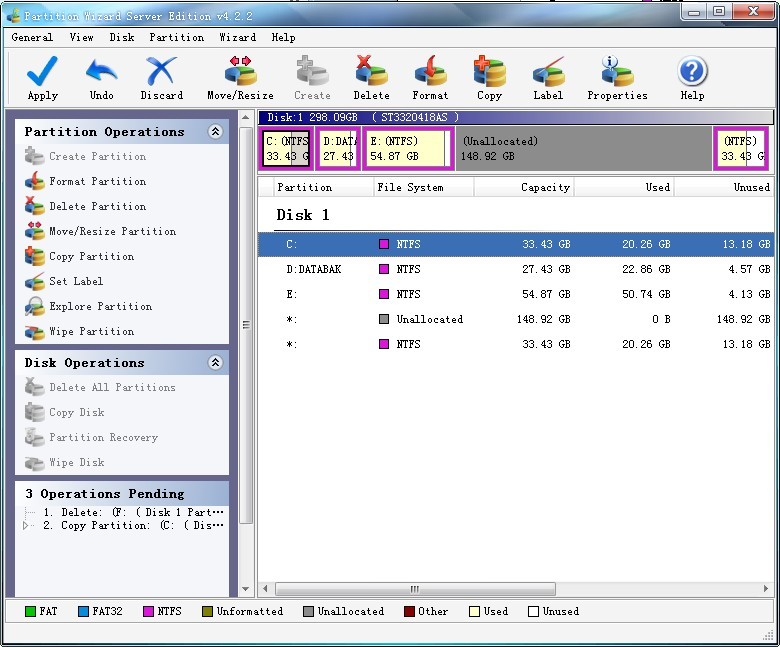Open the Help menu
The height and width of the screenshot is (647, 780).
coord(284,37)
